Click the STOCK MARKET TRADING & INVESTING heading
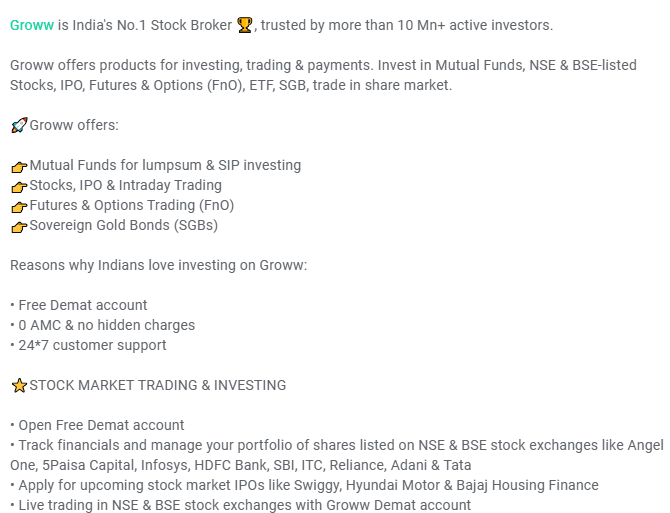 point(158,385)
